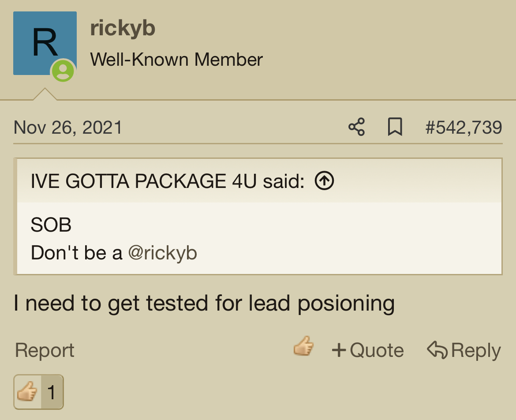Like the post using the thumbs-up icon beside Quote

pos(303,346)
